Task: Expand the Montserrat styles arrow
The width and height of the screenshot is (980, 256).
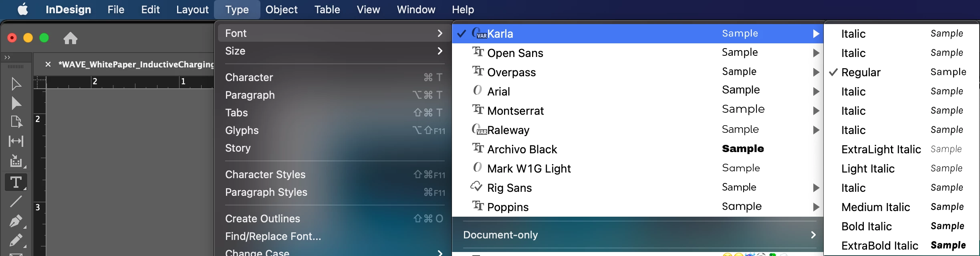Action: pyautogui.click(x=816, y=111)
